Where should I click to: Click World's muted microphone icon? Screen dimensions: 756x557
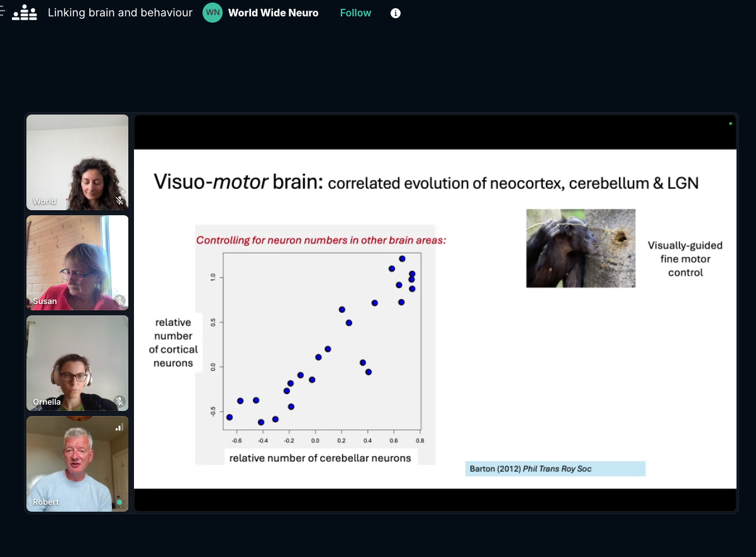click(120, 201)
